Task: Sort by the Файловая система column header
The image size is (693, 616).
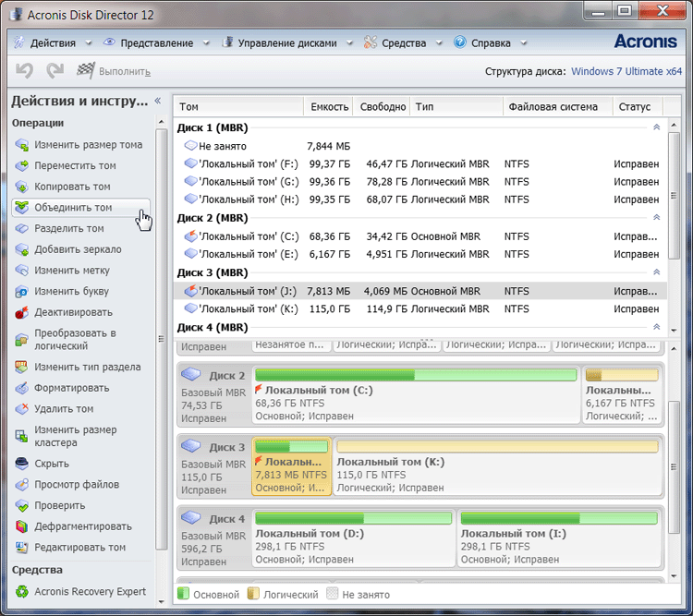Action: click(558, 106)
